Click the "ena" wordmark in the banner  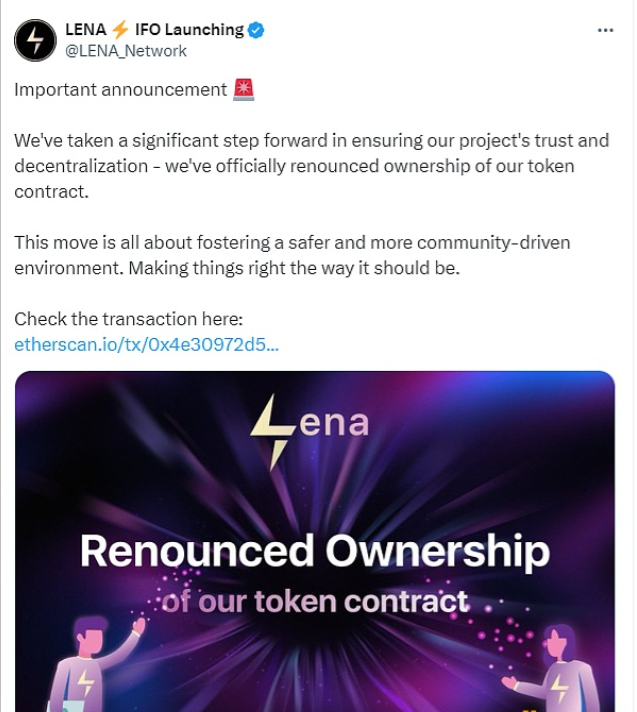point(334,424)
